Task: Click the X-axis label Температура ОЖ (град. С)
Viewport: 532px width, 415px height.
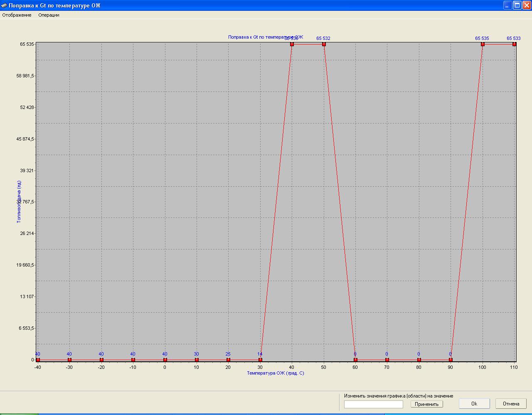Action: click(276, 373)
